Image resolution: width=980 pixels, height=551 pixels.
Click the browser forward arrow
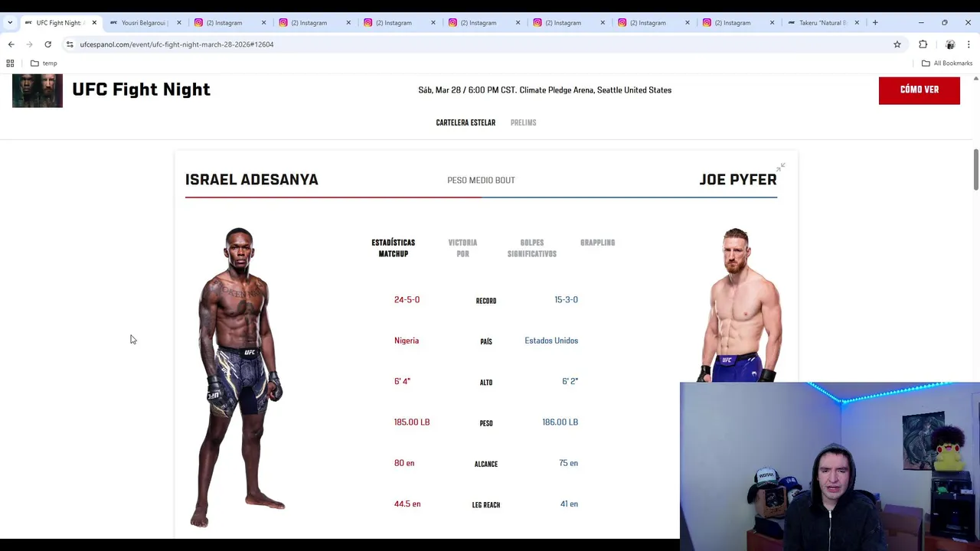tap(29, 44)
